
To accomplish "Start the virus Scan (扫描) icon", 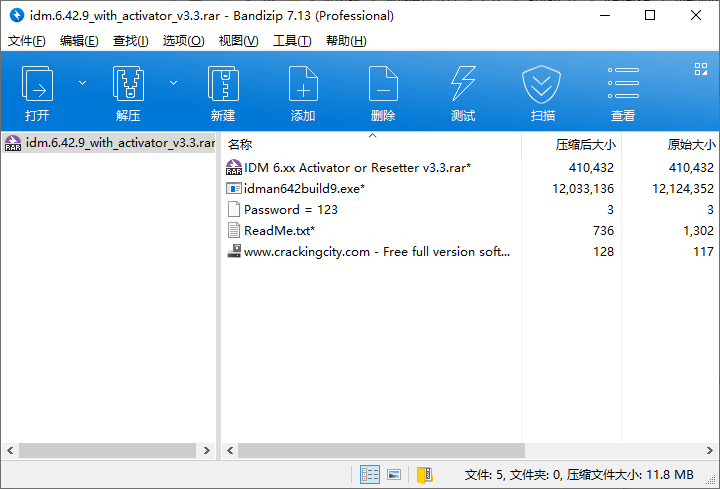I will tap(543, 84).
